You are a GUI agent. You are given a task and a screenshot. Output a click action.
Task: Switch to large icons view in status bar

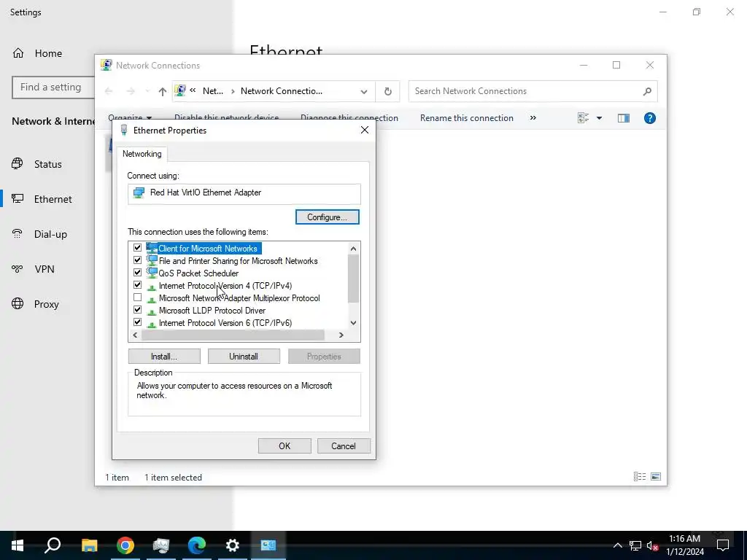pyautogui.click(x=656, y=477)
